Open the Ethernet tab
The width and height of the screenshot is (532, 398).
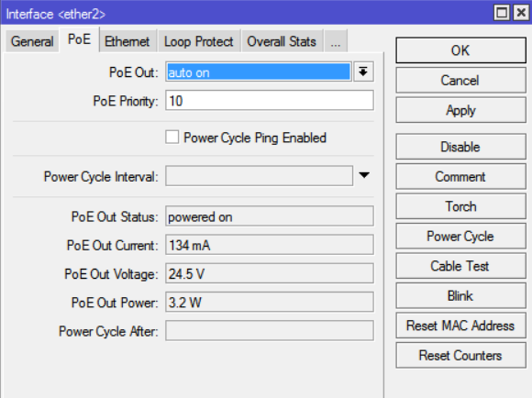coord(127,41)
